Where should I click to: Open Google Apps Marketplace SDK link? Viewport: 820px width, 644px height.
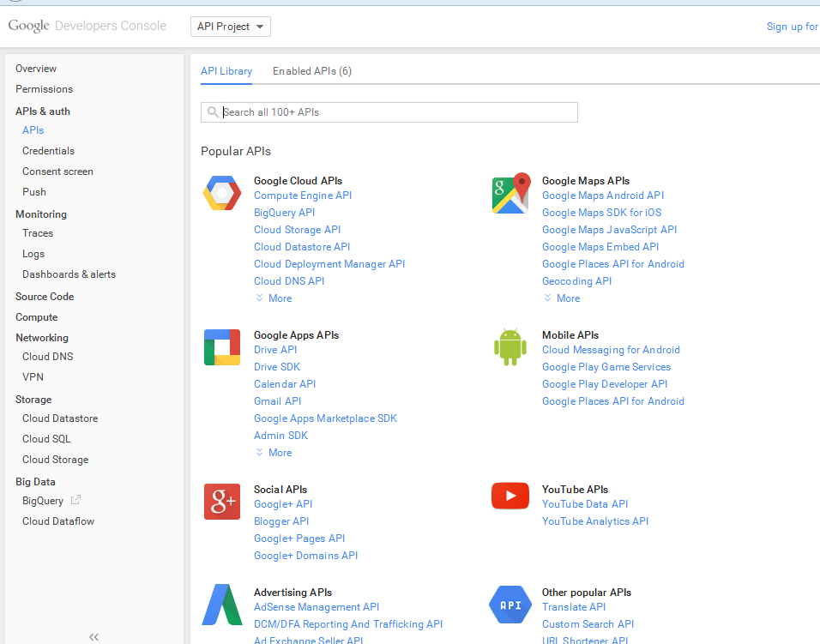coord(325,418)
